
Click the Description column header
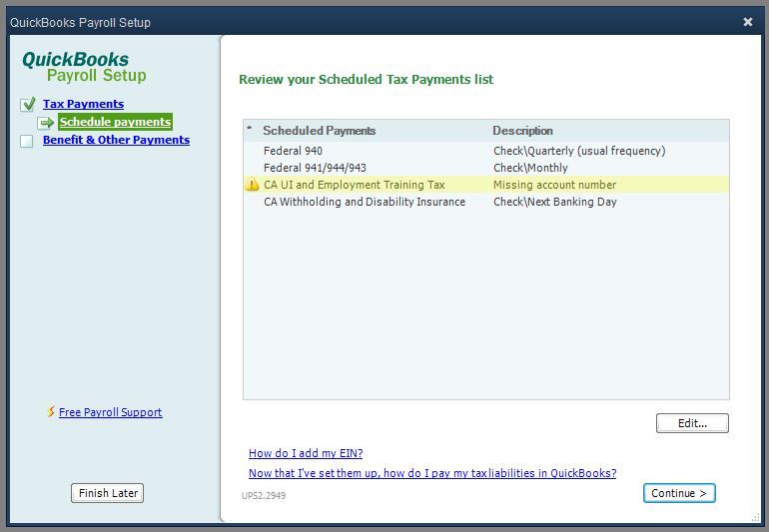click(522, 131)
